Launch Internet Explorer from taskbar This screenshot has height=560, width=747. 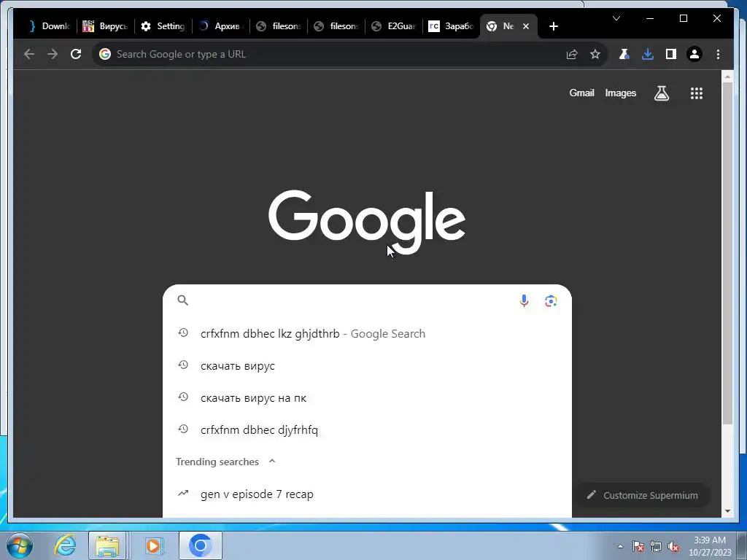coord(65,545)
